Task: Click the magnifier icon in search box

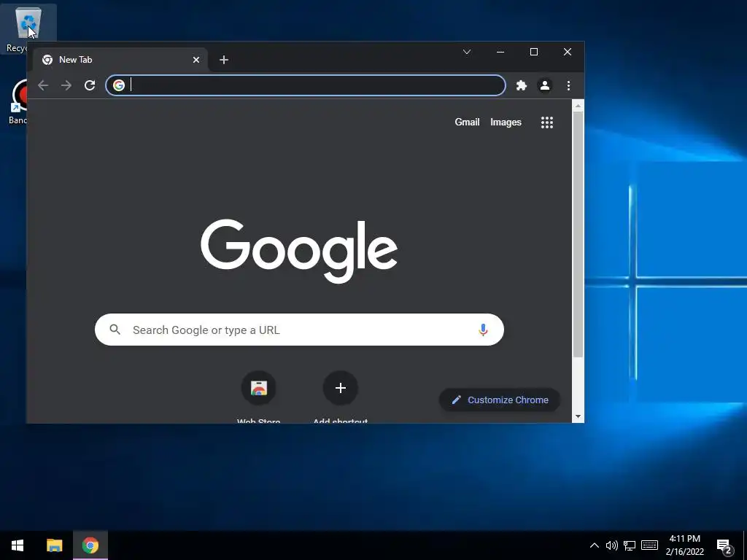Action: point(115,329)
